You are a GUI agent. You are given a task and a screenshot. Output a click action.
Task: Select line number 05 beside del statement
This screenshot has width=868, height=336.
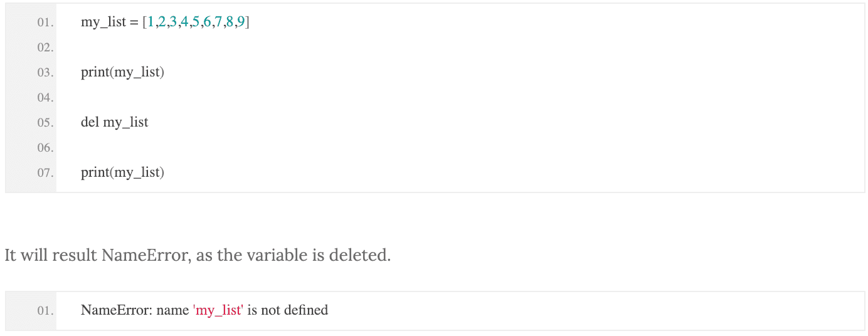(45, 123)
